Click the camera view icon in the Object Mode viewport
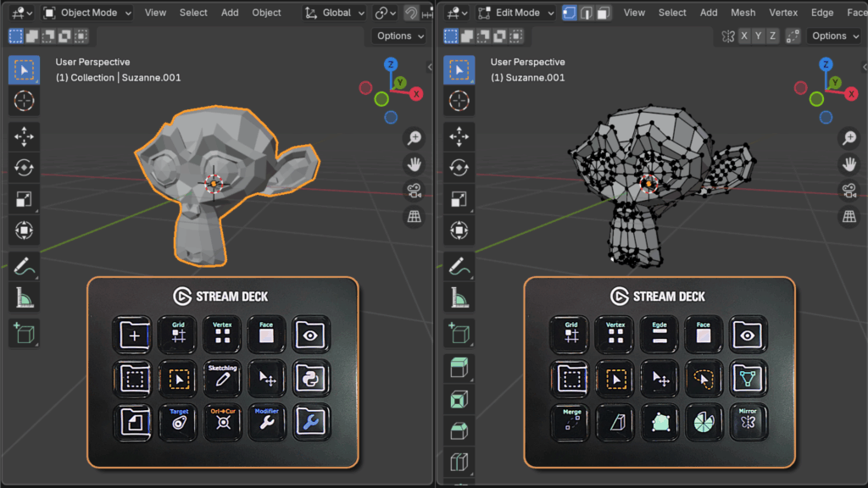The height and width of the screenshot is (488, 868). click(x=415, y=191)
